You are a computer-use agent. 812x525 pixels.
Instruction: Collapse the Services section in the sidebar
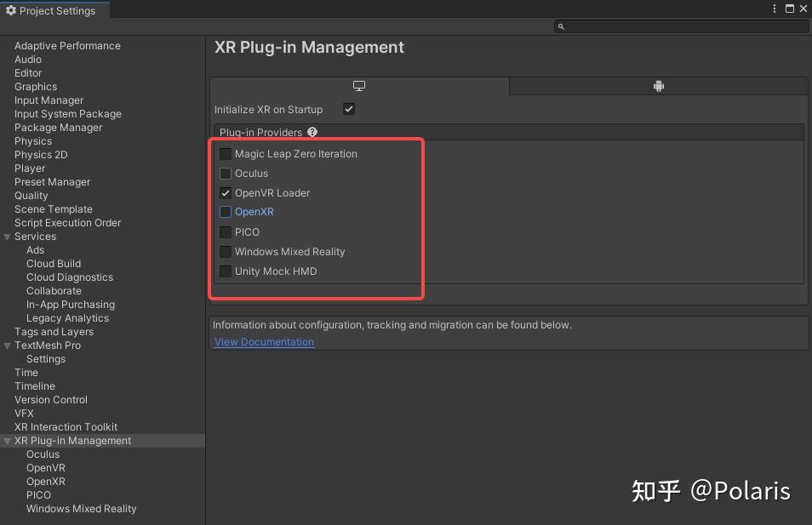(x=8, y=237)
